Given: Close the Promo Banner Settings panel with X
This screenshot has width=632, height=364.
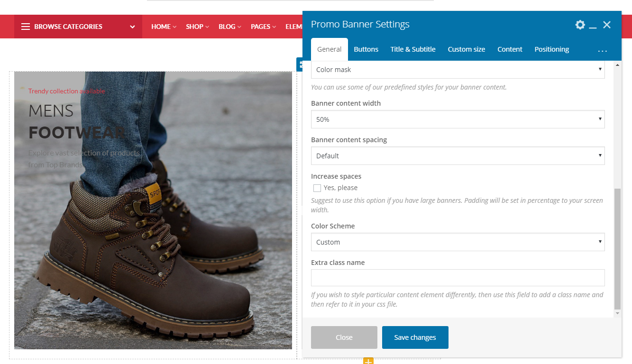Looking at the screenshot, I should [607, 25].
